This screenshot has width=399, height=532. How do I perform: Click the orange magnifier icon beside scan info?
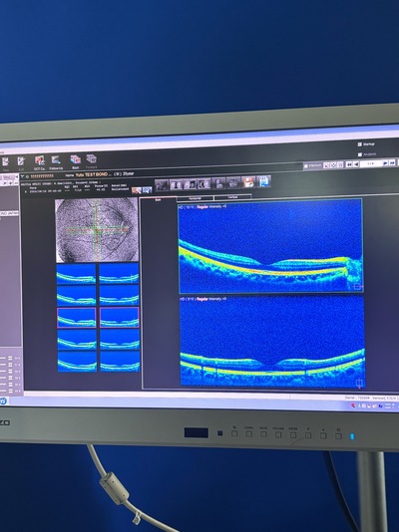(137, 190)
